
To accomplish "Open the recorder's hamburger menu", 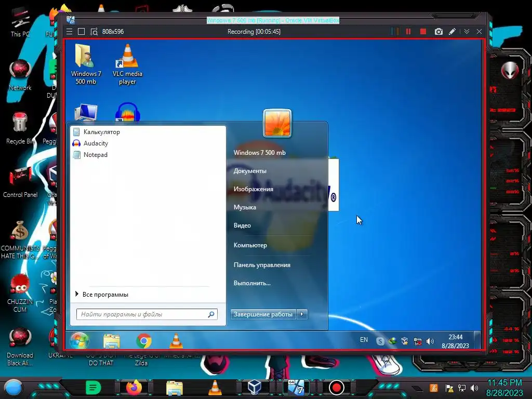I will tap(70, 32).
